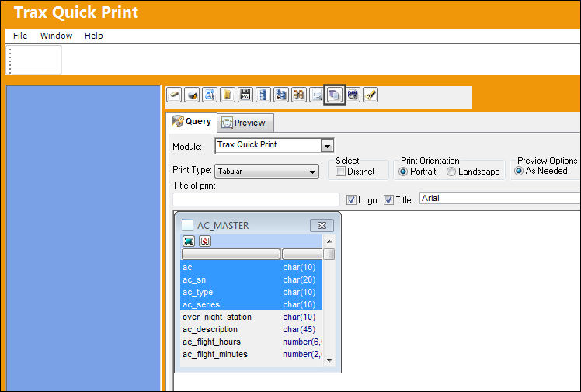Click the brown tables join icon
The height and width of the screenshot is (392, 581).
[x=298, y=95]
